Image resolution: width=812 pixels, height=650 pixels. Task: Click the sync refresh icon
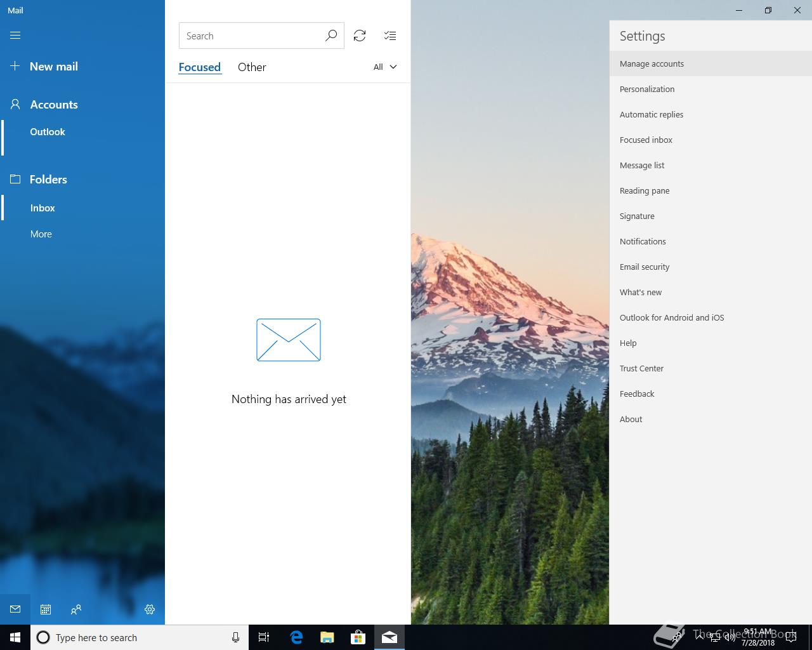coord(360,36)
